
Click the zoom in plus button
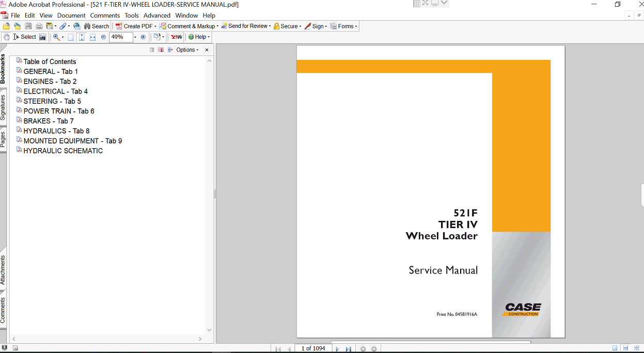(143, 37)
